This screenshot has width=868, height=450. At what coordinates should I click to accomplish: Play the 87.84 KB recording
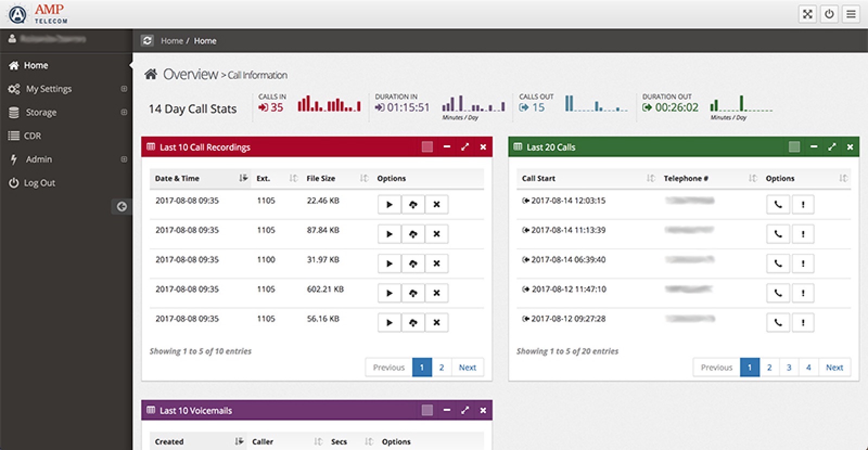[389, 234]
